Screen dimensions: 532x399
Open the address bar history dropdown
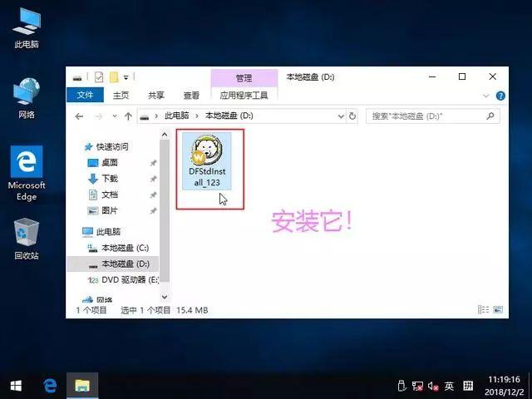tap(341, 116)
